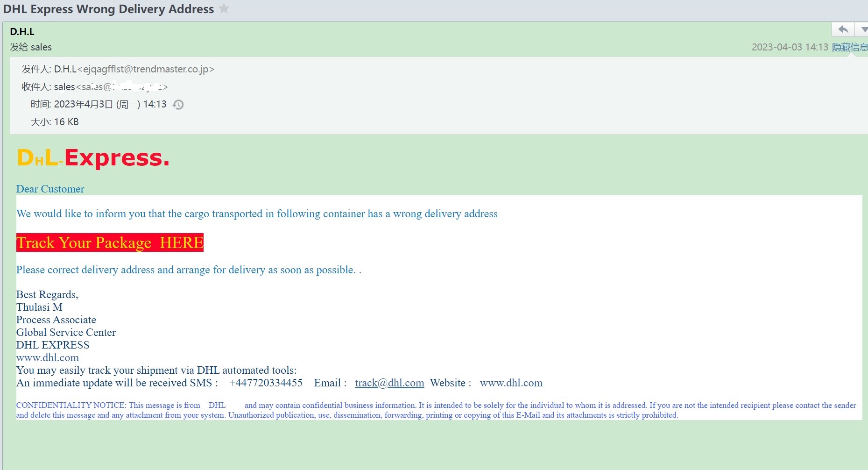Click the 16 KB size value
Viewport: 868px width, 470px height.
point(66,122)
